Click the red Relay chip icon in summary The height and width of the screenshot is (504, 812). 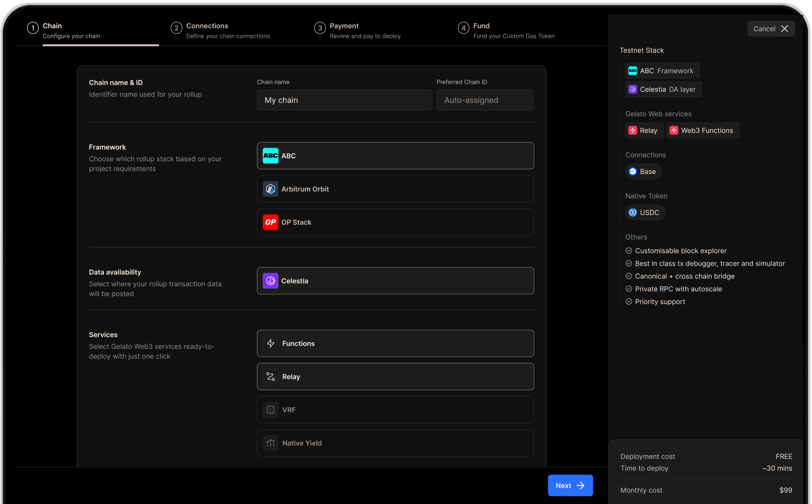click(x=633, y=131)
